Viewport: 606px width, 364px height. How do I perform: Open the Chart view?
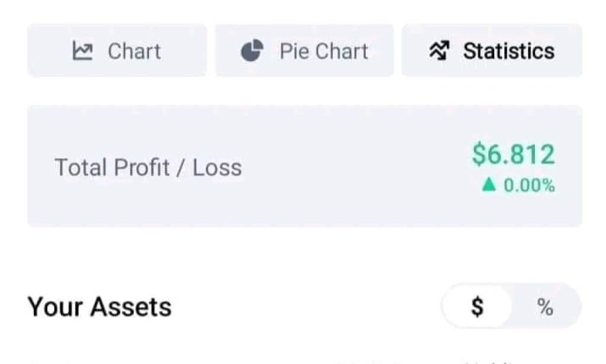[117, 51]
